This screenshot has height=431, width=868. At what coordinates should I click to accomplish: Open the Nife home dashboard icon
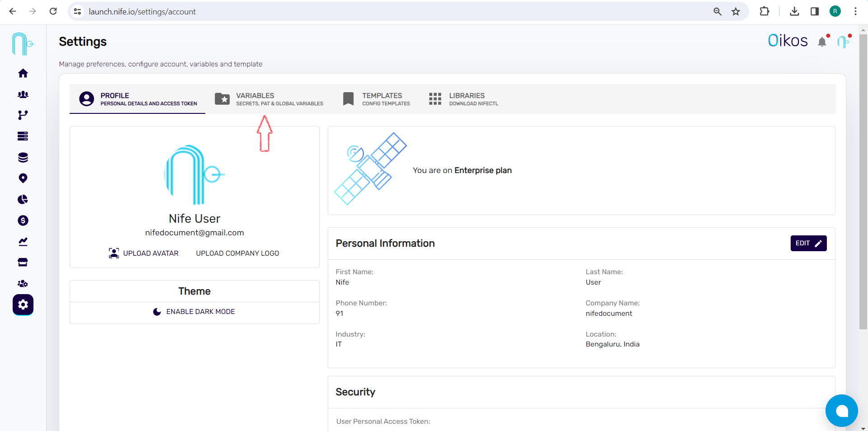[x=23, y=73]
